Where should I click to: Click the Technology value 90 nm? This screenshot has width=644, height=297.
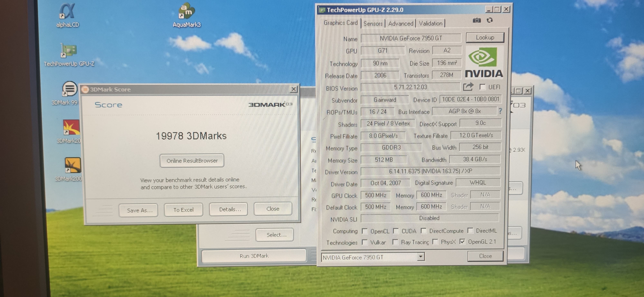click(x=380, y=63)
